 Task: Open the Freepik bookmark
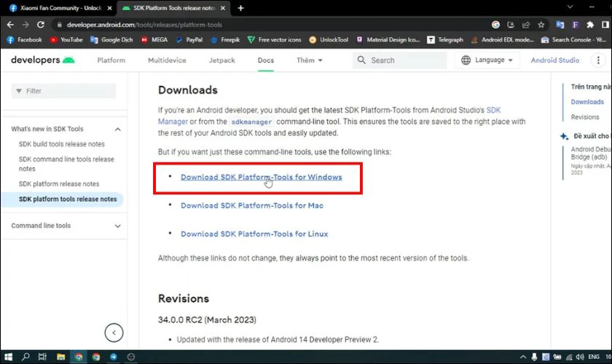pos(225,40)
